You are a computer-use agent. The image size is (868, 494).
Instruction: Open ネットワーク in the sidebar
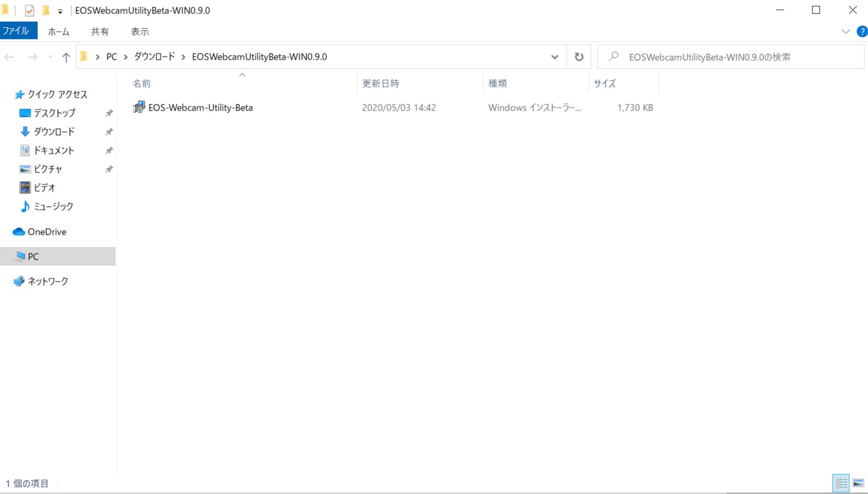[47, 281]
